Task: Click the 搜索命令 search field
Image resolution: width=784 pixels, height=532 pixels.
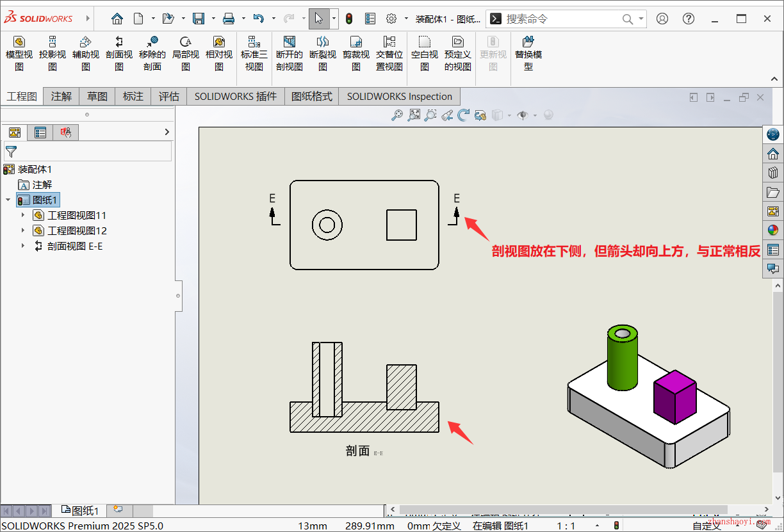Action: pos(567,19)
